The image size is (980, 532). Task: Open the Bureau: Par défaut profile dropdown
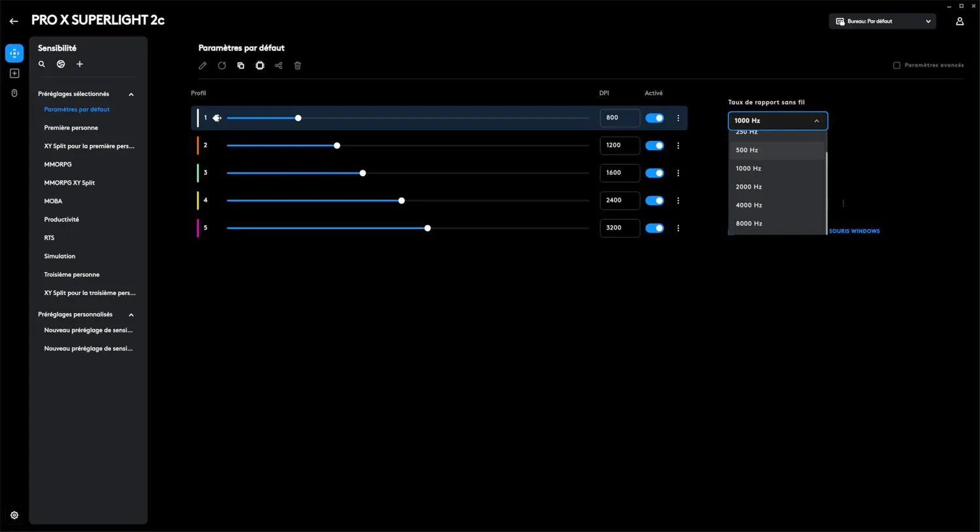(883, 22)
